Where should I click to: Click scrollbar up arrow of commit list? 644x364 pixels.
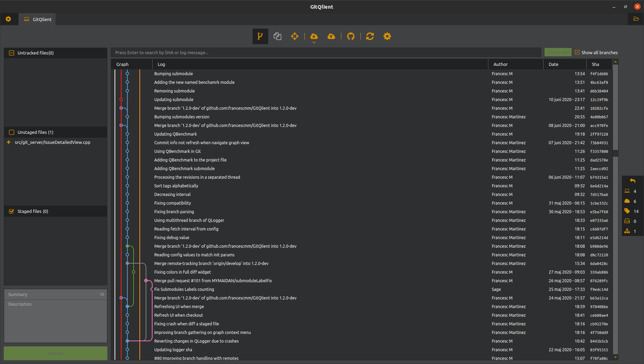click(615, 61)
